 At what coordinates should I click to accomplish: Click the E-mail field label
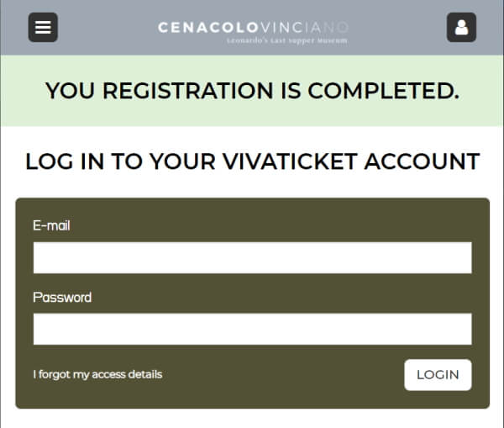51,225
